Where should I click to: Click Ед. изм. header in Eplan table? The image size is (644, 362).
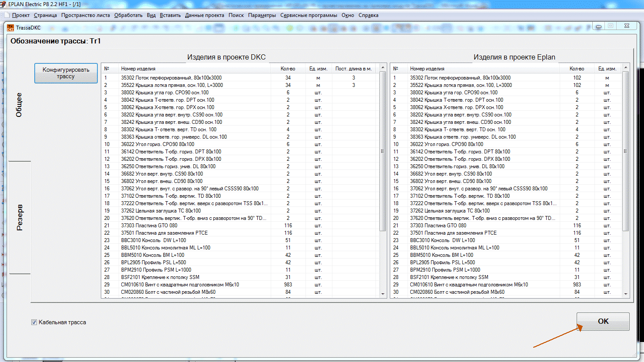[x=607, y=69]
